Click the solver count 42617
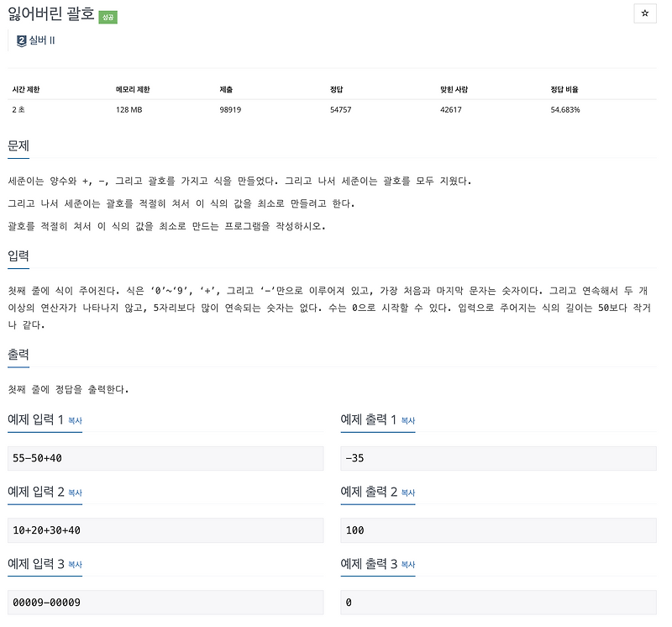Viewport: 672px width, 627px height. (450, 108)
